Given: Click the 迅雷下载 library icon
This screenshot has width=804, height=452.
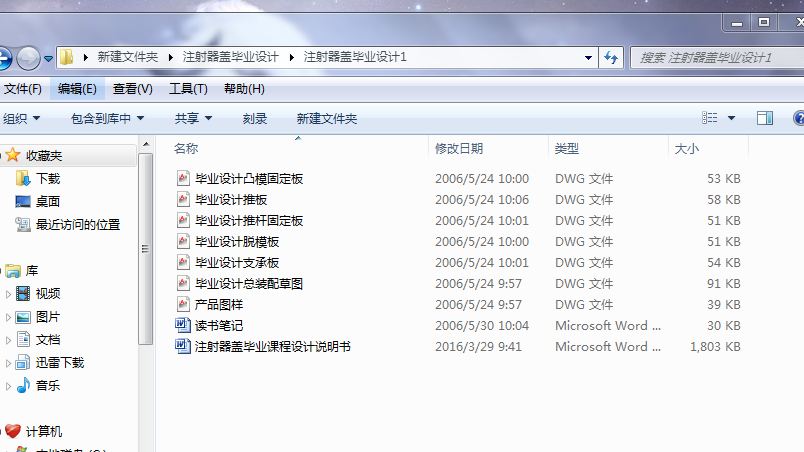Looking at the screenshot, I should pos(23,362).
